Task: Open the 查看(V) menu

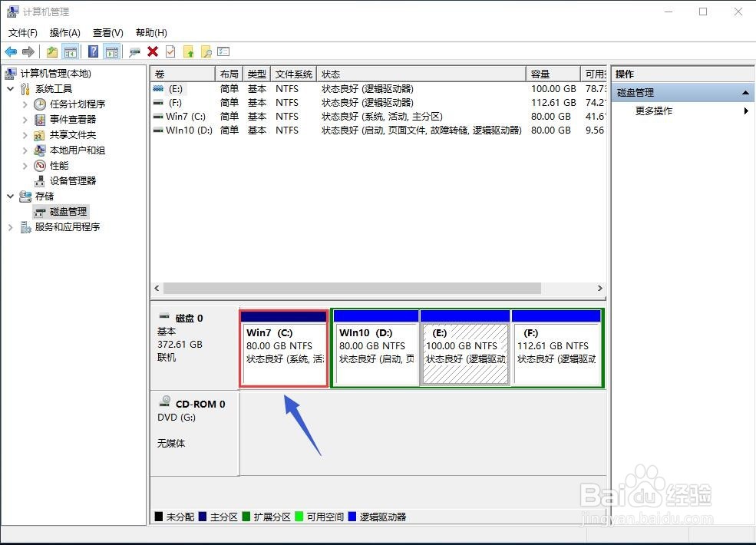Action: [x=107, y=32]
